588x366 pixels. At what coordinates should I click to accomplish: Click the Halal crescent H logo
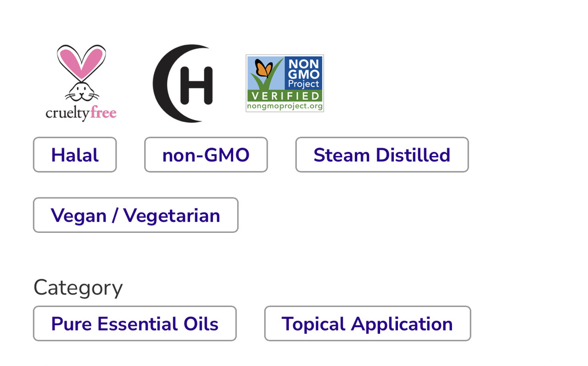183,83
